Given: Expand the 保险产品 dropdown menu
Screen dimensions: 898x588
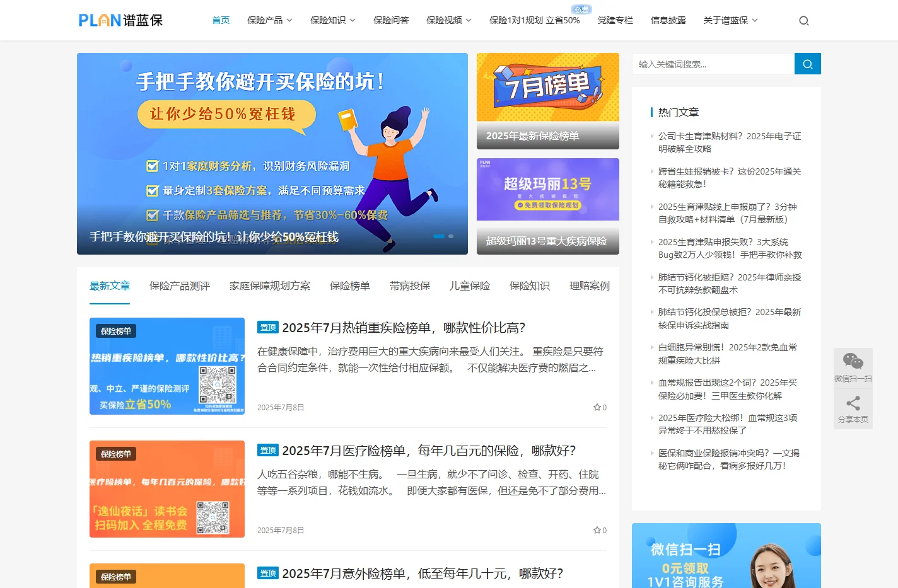Looking at the screenshot, I should 270,20.
